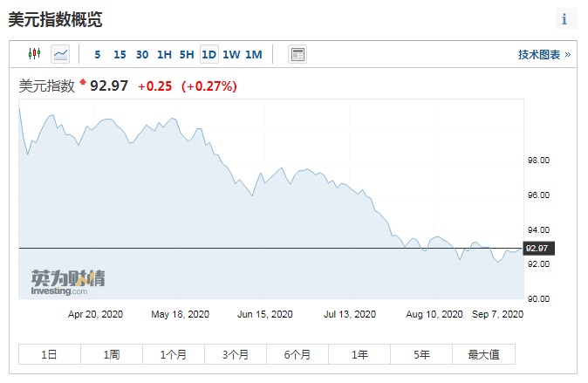
Task: Select the area line chart icon
Action: (x=60, y=54)
